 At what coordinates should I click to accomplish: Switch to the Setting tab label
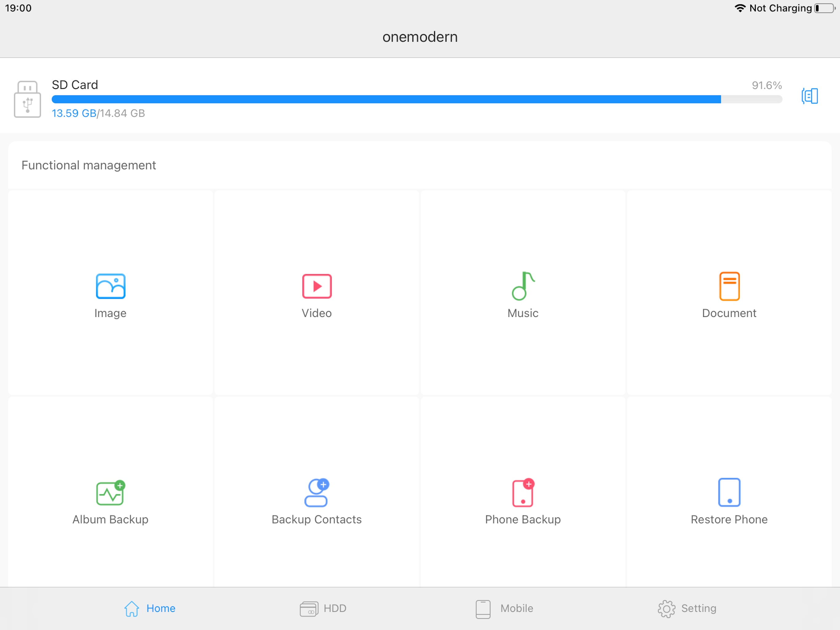coord(699,609)
